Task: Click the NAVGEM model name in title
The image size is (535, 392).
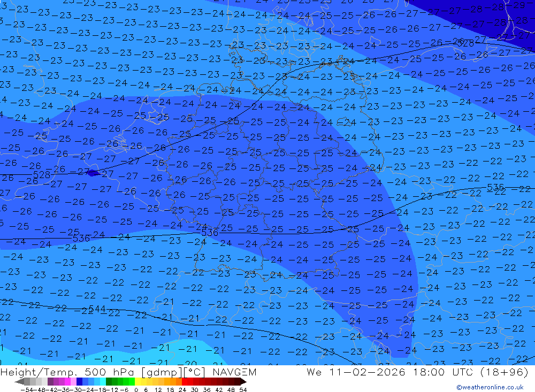Action: (234, 372)
